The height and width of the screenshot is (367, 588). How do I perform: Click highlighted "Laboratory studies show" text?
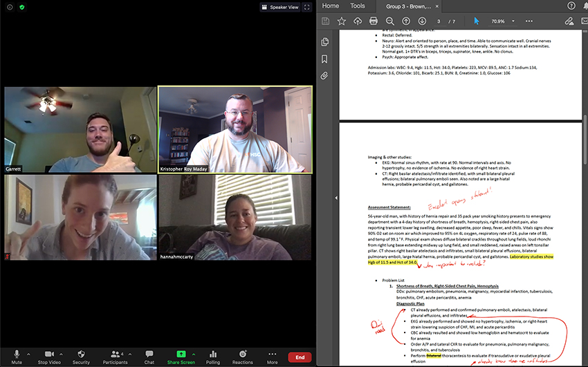click(x=531, y=256)
